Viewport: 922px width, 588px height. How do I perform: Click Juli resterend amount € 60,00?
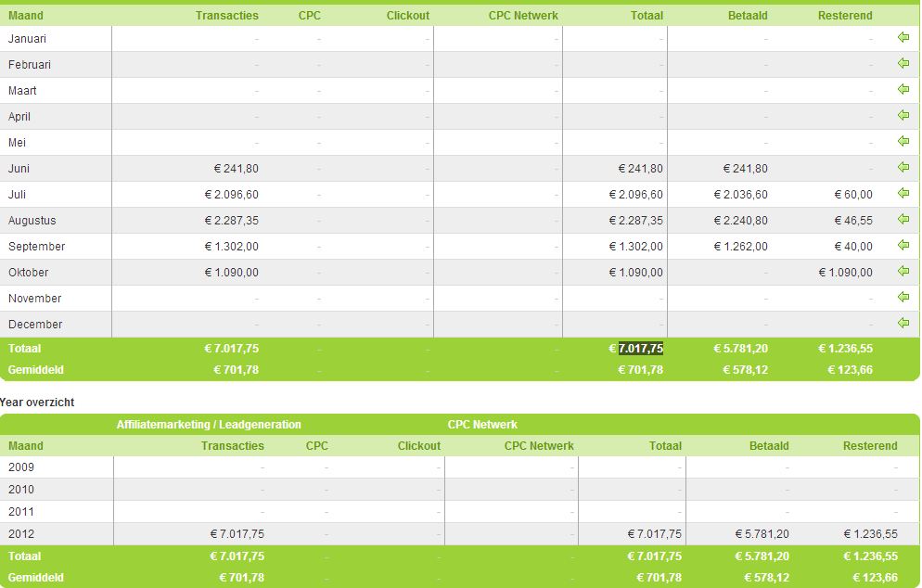click(x=853, y=195)
